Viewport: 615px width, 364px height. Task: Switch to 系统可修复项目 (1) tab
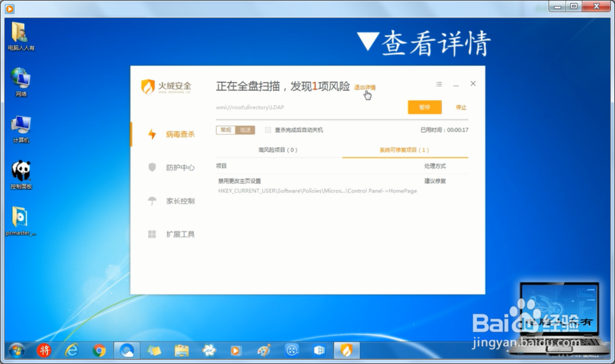click(x=405, y=150)
